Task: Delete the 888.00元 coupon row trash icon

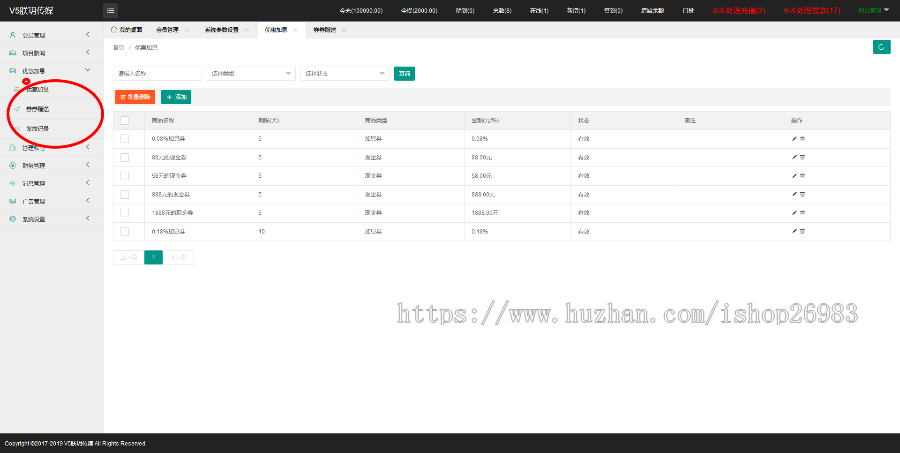Action: click(802, 194)
